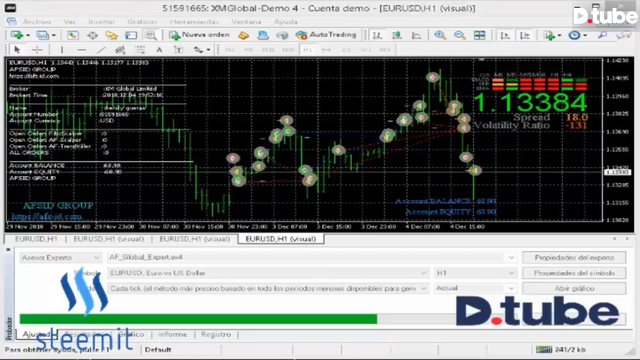Select the crosshair cursor tool
640x360 pixels.
coord(37,50)
